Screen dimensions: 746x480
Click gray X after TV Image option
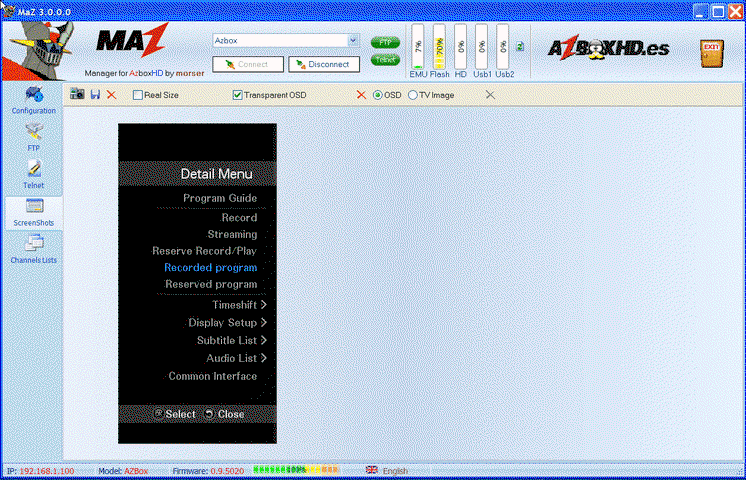[490, 95]
